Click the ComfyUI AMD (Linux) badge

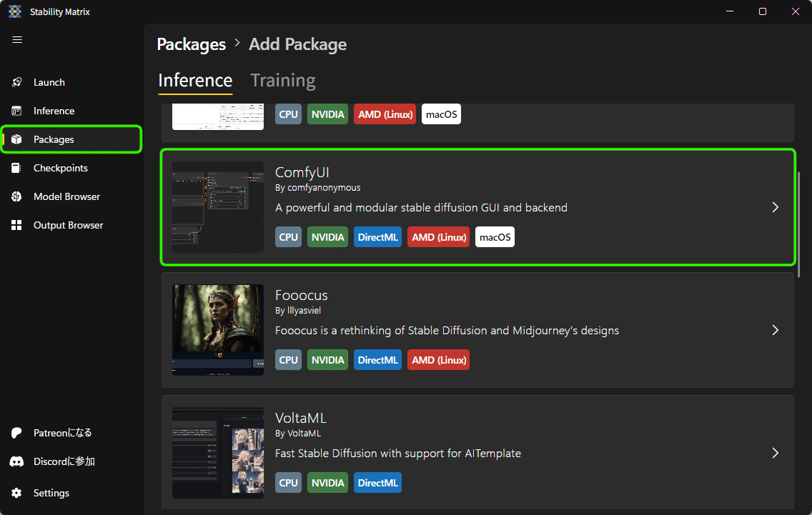[439, 237]
